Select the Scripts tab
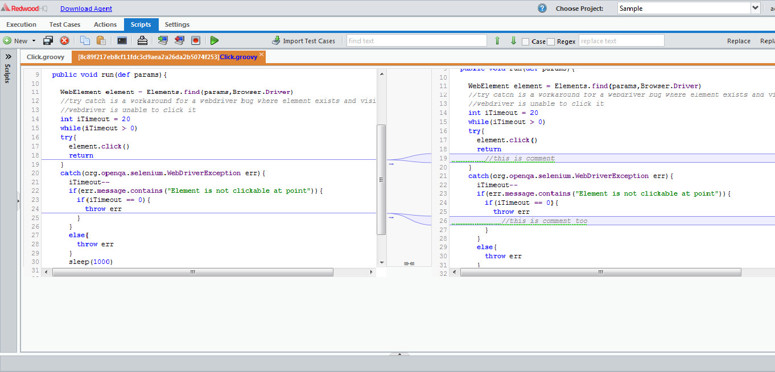Screen dimensions: 775x372 tap(141, 24)
